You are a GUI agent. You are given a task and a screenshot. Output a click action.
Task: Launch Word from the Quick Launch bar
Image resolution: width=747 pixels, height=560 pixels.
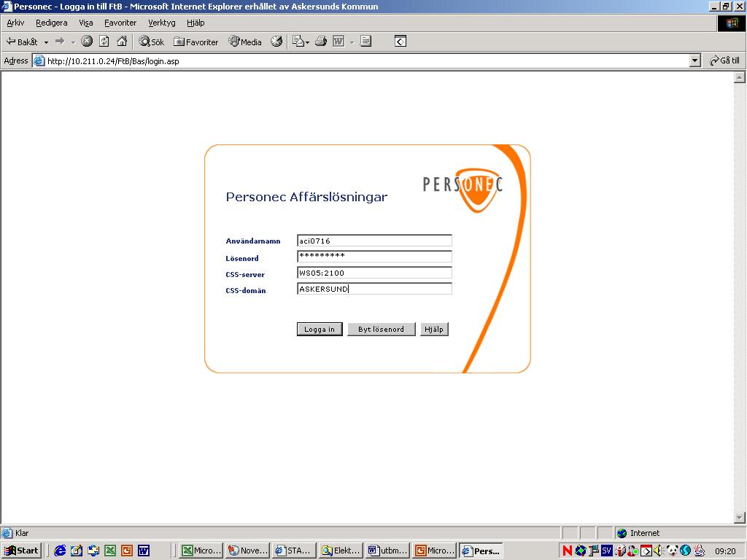[144, 551]
